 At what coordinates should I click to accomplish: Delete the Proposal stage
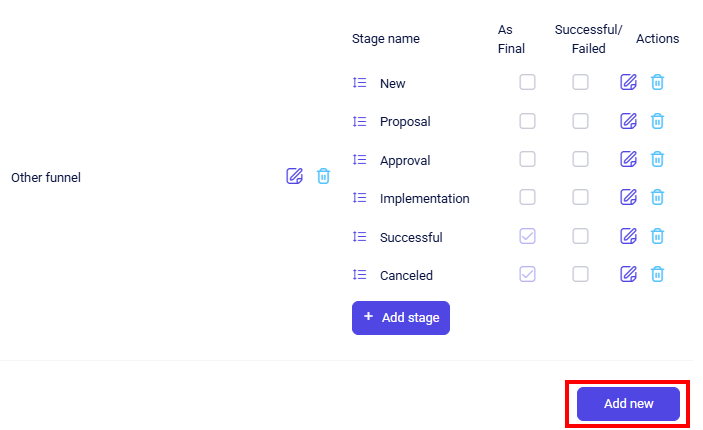coord(657,121)
